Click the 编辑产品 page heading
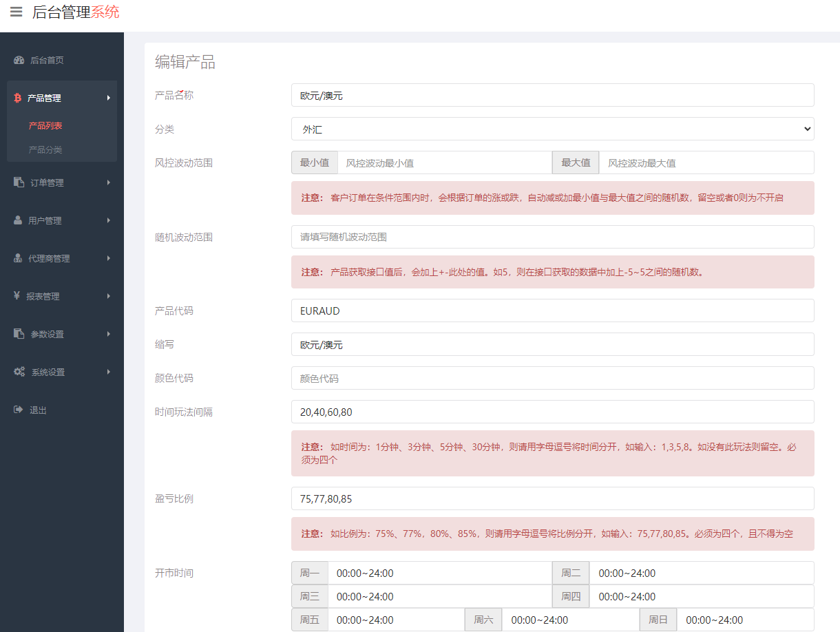Image resolution: width=840 pixels, height=632 pixels. [185, 62]
